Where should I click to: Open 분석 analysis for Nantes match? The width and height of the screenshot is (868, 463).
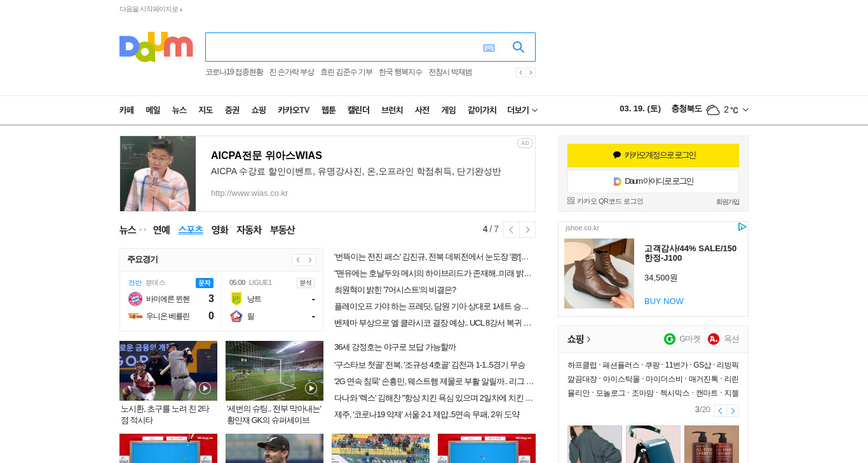coord(306,283)
